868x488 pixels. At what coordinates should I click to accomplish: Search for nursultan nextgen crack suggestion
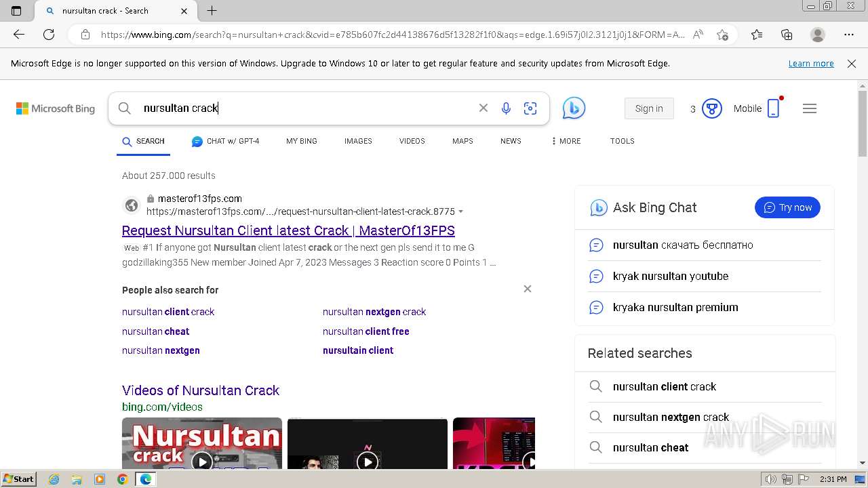374,312
